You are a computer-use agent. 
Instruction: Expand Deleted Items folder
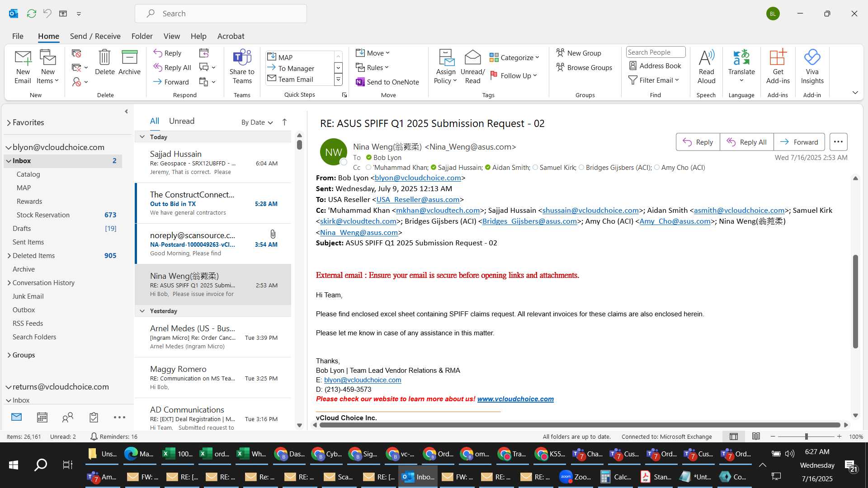click(9, 256)
